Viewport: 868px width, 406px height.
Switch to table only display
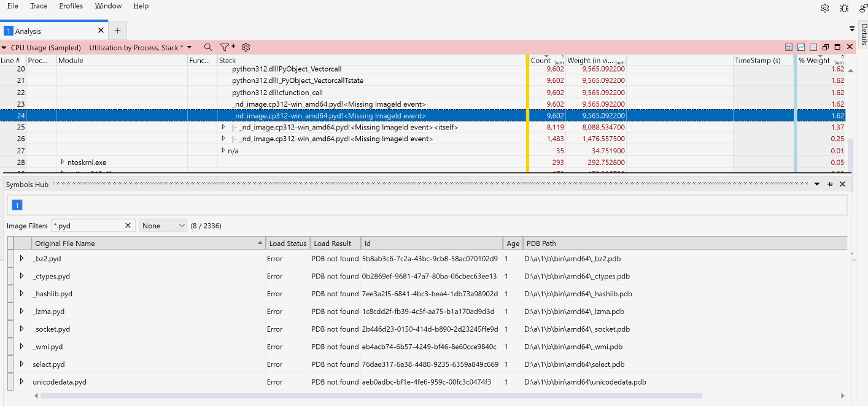coord(813,47)
